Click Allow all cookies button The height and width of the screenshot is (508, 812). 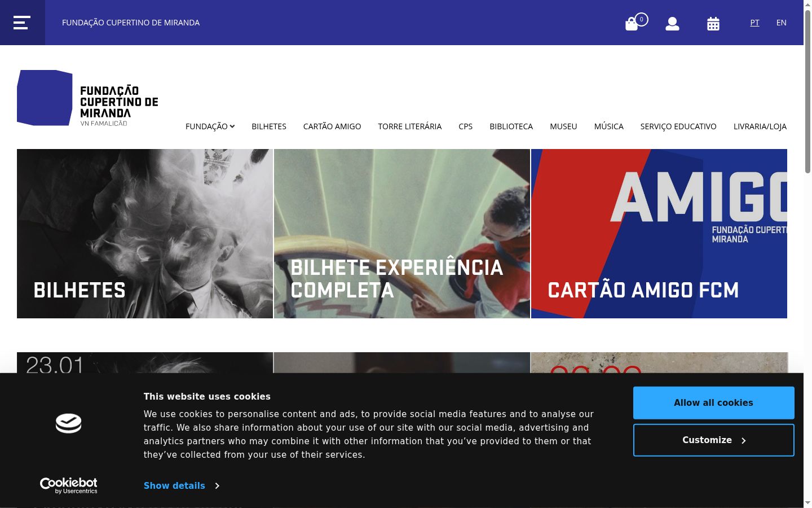coord(714,403)
